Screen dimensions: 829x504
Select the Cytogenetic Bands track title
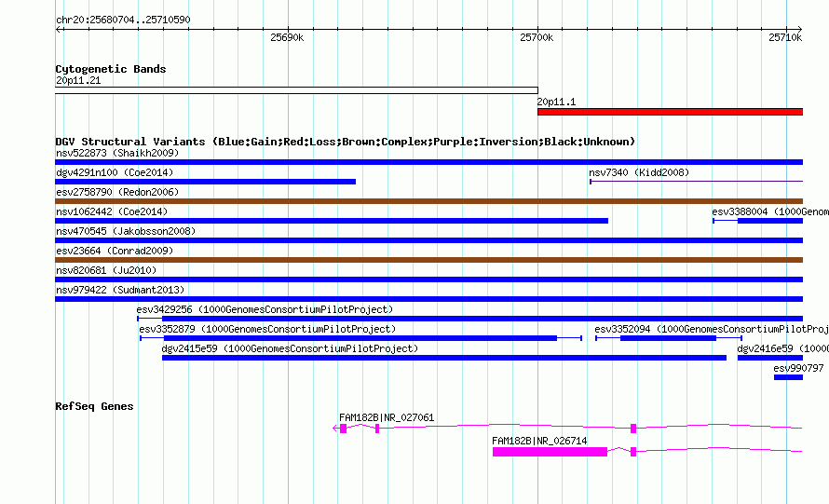[x=111, y=69]
